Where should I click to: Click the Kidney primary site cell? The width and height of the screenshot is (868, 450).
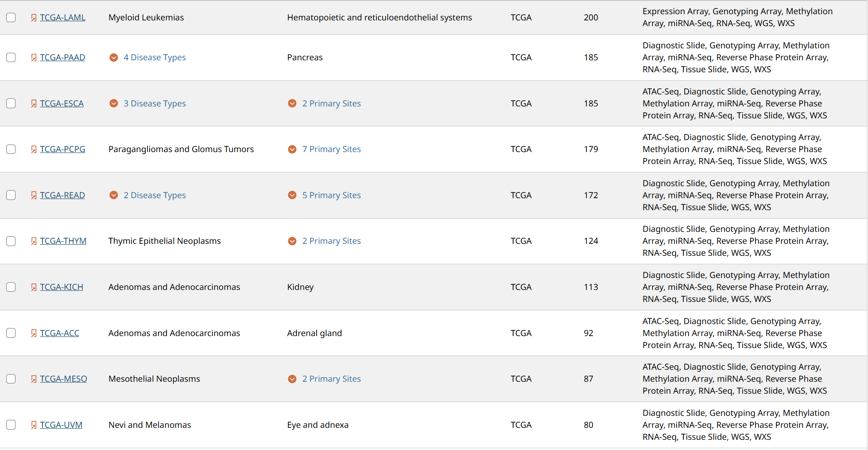[300, 287]
